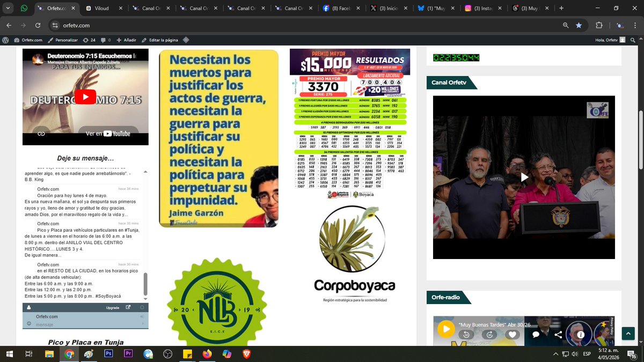644x362 pixels.
Task: Switch to the Instagram browser tab
Action: point(484,8)
